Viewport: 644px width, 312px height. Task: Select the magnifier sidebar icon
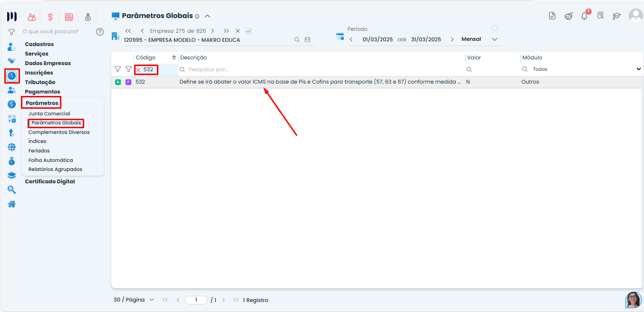coord(11,189)
